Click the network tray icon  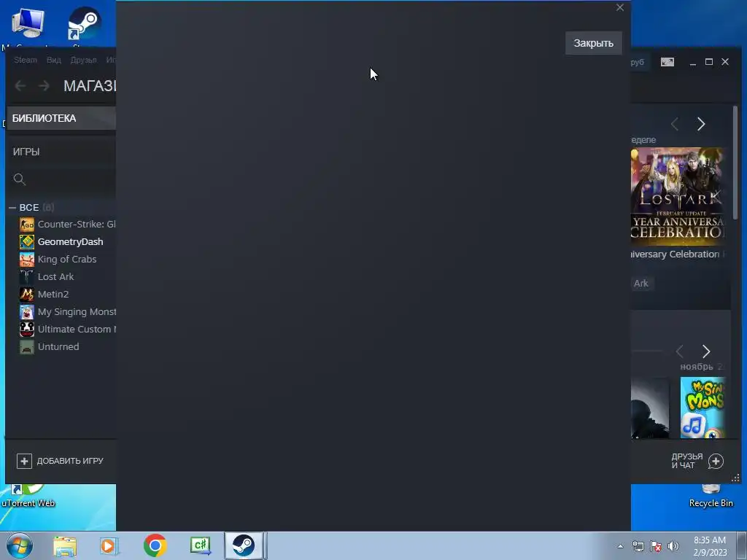[x=638, y=546]
